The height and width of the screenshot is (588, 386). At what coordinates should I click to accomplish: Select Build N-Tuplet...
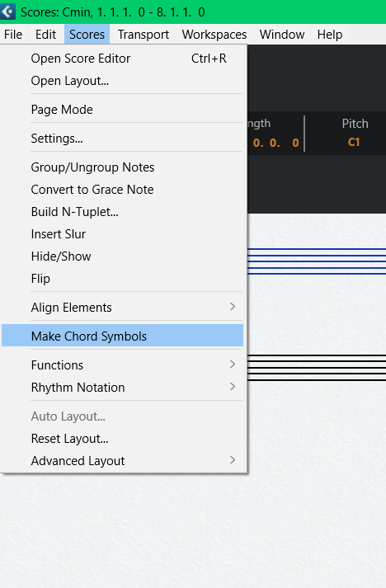tap(122, 212)
